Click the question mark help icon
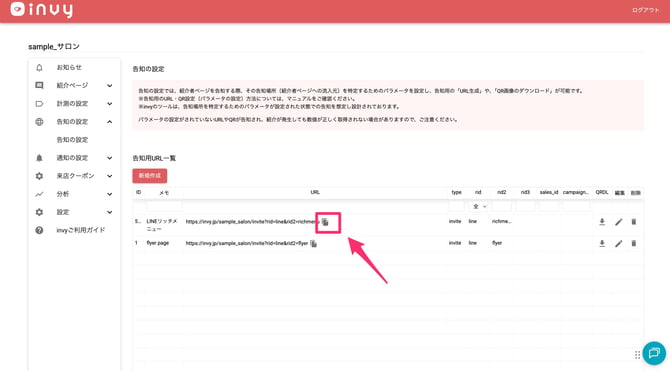 39,230
